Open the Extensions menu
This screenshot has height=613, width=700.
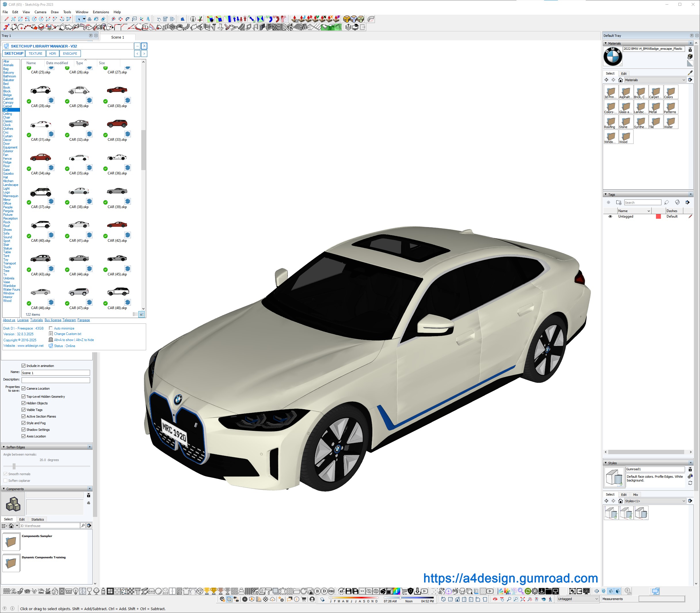(100, 12)
